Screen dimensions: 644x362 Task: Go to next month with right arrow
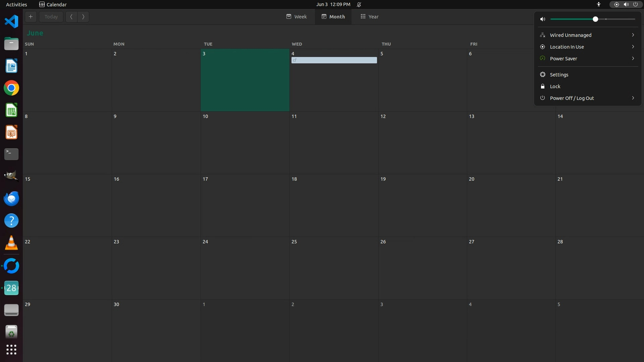pyautogui.click(x=83, y=17)
